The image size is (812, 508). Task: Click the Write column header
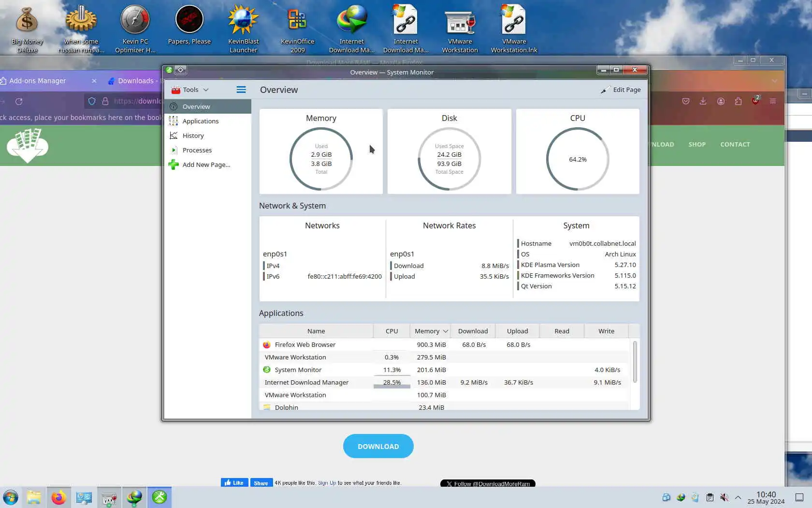[x=606, y=331]
